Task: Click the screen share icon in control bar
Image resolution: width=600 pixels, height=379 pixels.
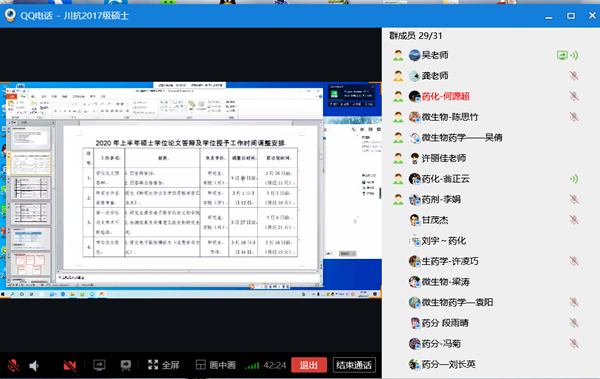Action: 99,365
